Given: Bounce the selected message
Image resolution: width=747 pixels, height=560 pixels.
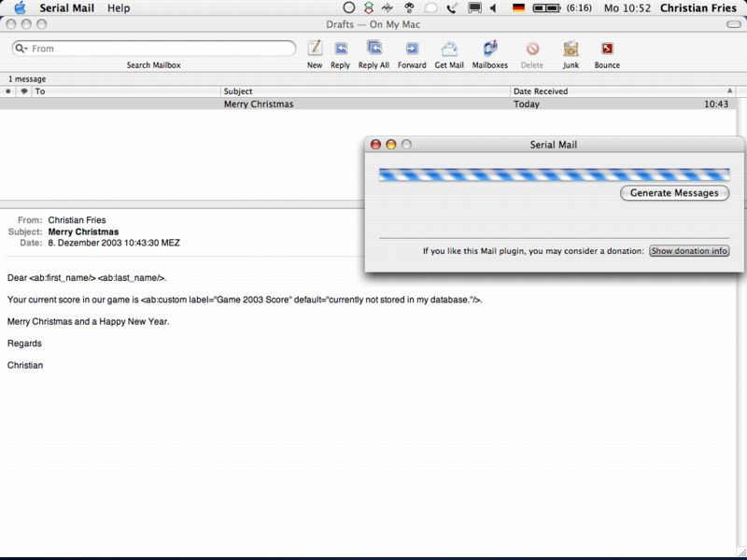Looking at the screenshot, I should [x=607, y=49].
